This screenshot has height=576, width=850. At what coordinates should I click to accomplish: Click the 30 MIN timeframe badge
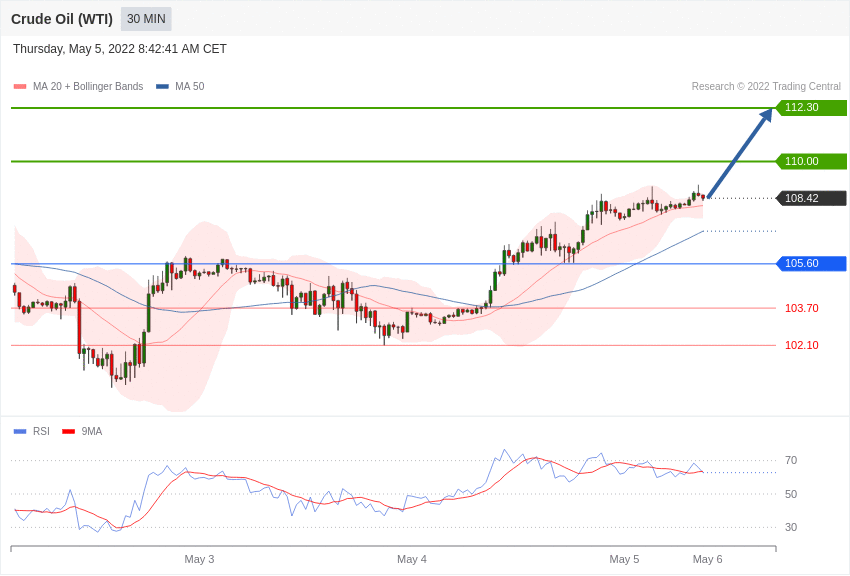pos(146,19)
